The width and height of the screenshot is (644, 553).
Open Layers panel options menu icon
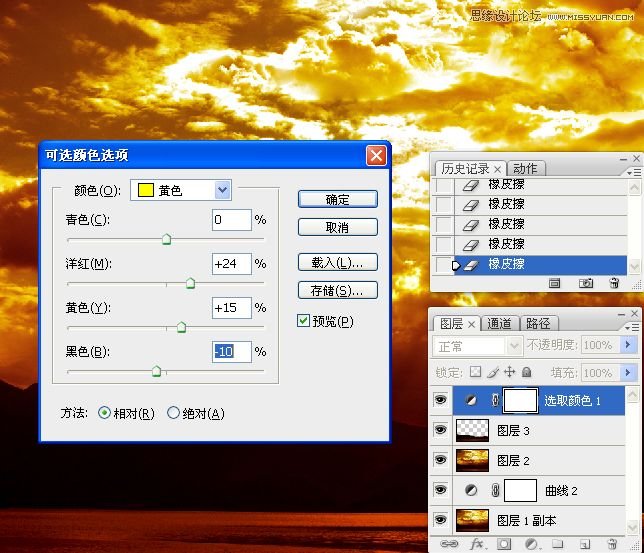(x=632, y=327)
